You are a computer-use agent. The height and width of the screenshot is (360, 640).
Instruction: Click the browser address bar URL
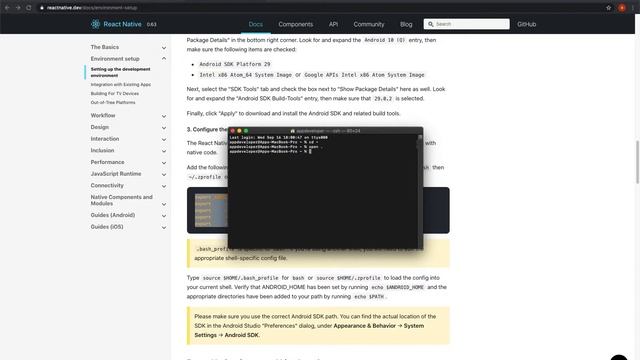click(x=92, y=8)
